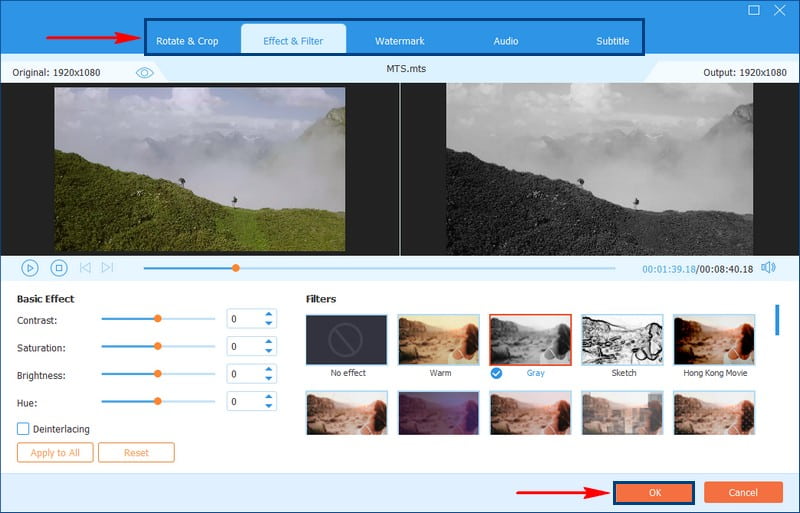Increase the Saturation value with up arrow
Screen dimensions: 800x513
[x=269, y=342]
